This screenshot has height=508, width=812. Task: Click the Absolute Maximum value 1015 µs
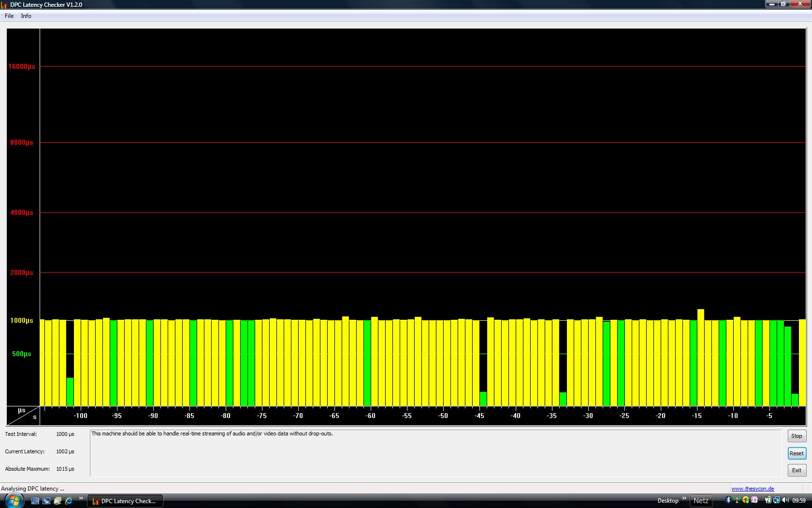coord(65,469)
